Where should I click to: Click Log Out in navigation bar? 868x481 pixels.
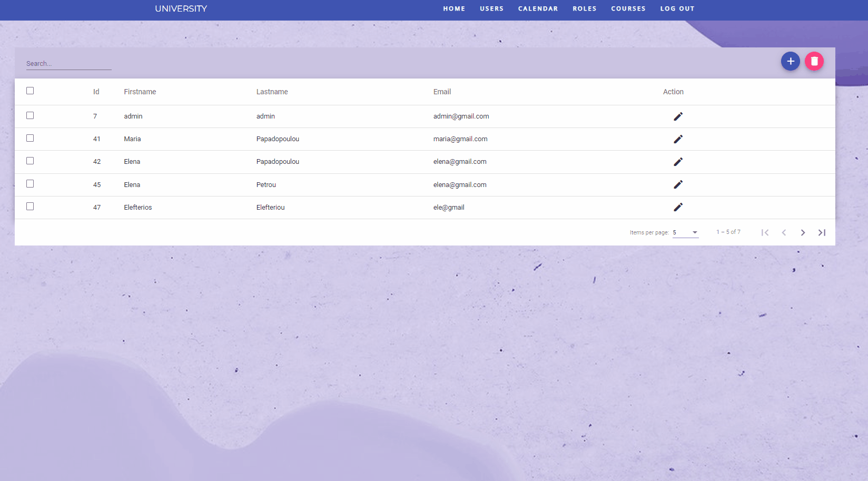pos(677,9)
